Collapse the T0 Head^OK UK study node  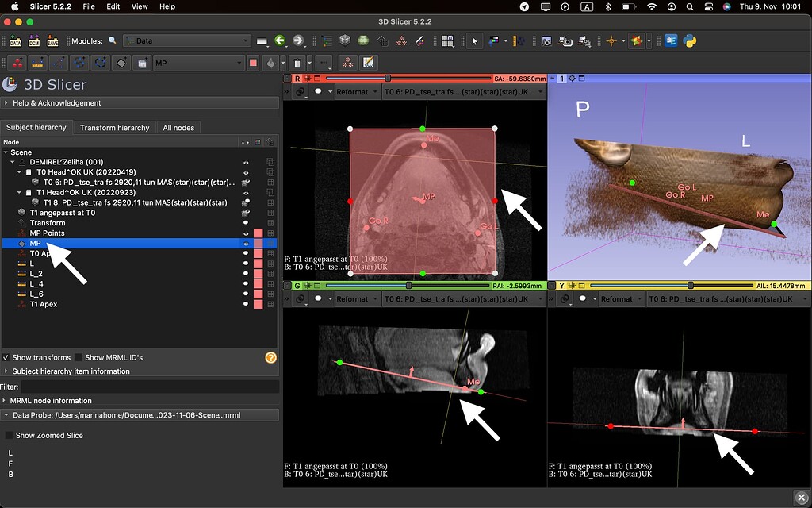click(x=18, y=171)
